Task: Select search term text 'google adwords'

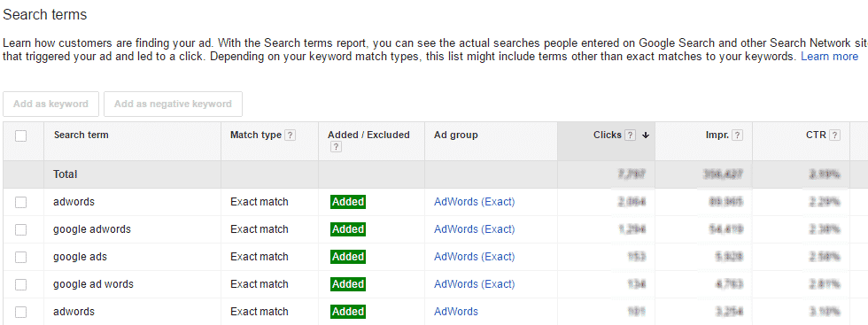Action: pyautogui.click(x=92, y=229)
